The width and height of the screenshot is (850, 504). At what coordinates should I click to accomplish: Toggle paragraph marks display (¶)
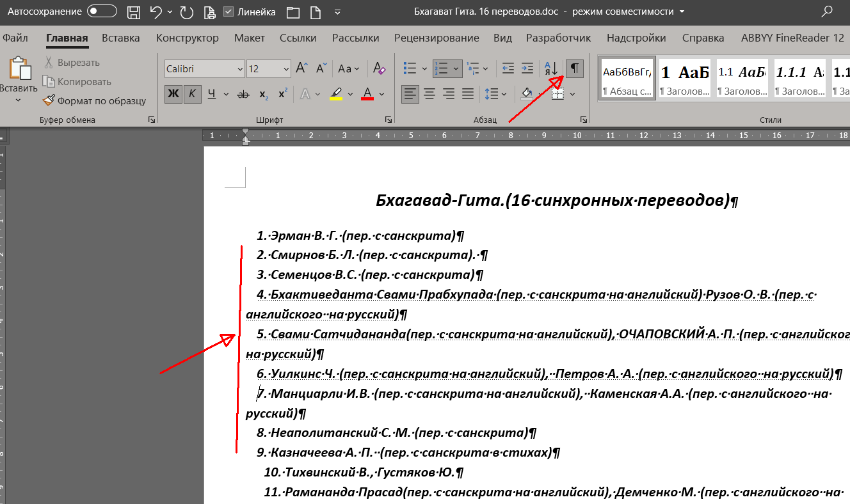pos(575,68)
